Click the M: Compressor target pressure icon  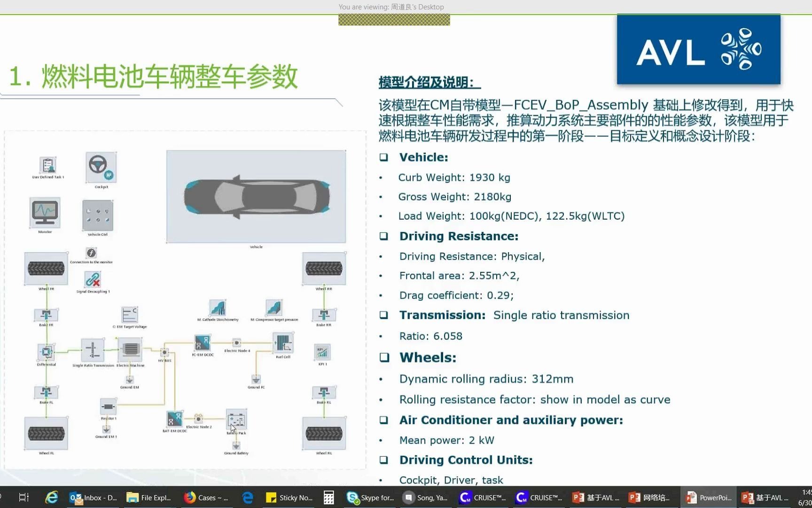[274, 308]
